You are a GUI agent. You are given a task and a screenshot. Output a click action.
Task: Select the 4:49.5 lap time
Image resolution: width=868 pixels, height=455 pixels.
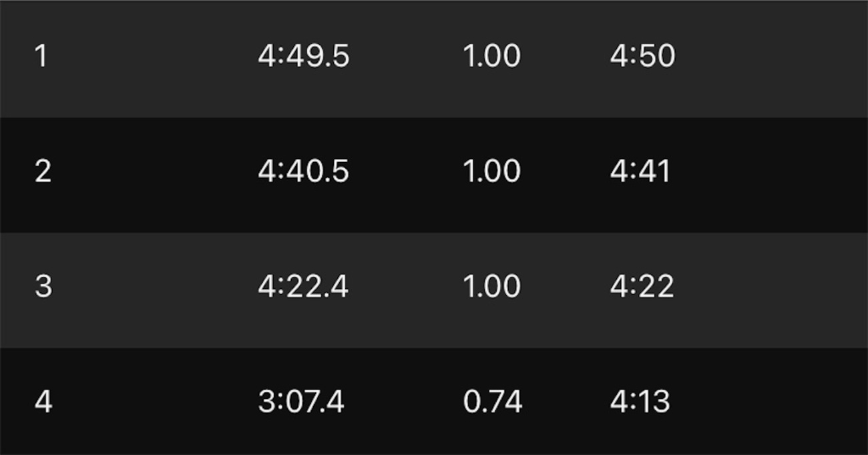(x=303, y=56)
